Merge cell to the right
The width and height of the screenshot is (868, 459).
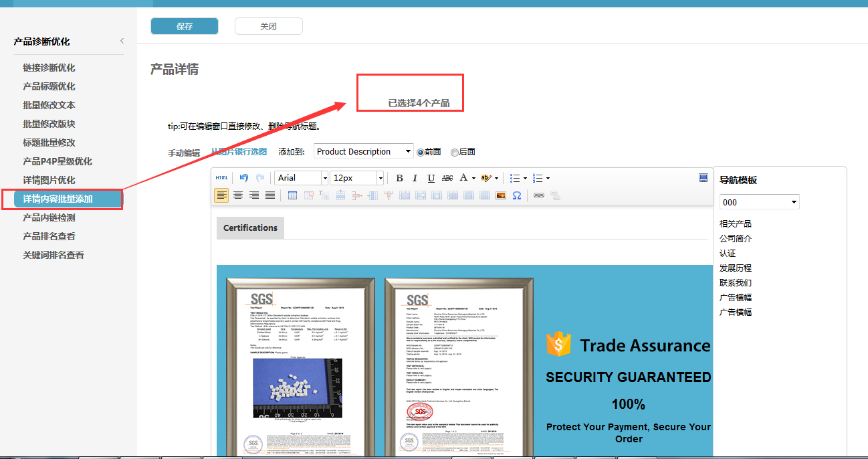point(421,195)
